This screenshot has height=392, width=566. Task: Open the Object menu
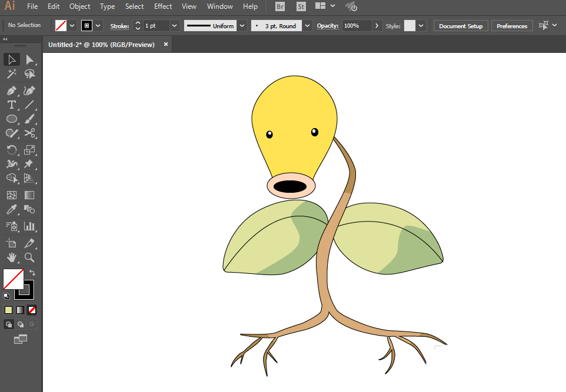tap(79, 6)
